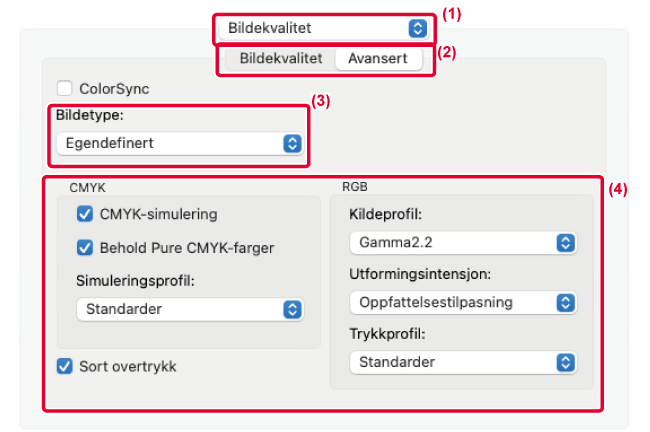650x432 pixels.
Task: Open Bildetype dropdown showing Egendefinert
Action: point(177,143)
